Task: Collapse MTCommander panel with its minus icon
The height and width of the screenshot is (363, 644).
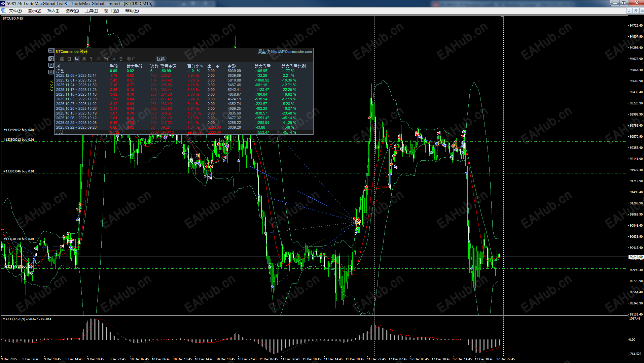Action: pyautogui.click(x=51, y=51)
